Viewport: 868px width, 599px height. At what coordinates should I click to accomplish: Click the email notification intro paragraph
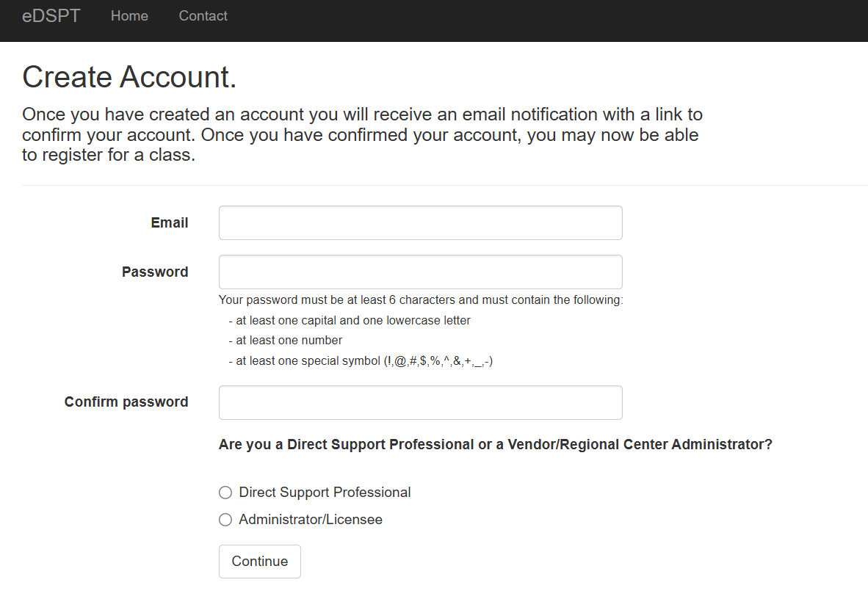pos(363,134)
